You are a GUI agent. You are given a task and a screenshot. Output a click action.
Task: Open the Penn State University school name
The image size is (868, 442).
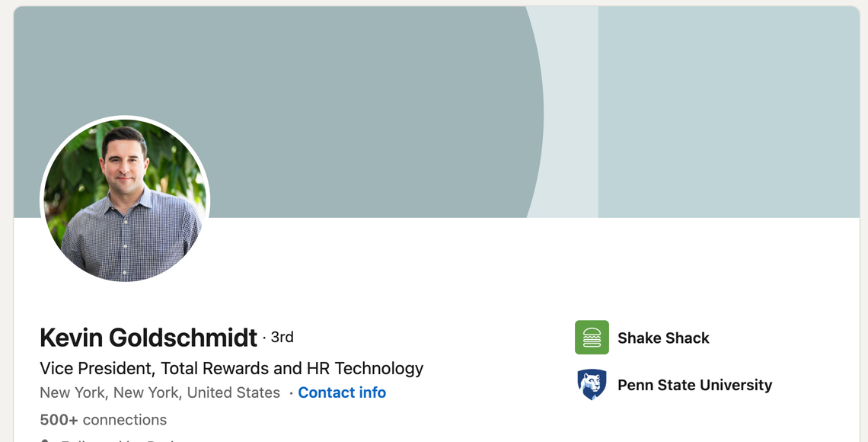click(x=694, y=385)
